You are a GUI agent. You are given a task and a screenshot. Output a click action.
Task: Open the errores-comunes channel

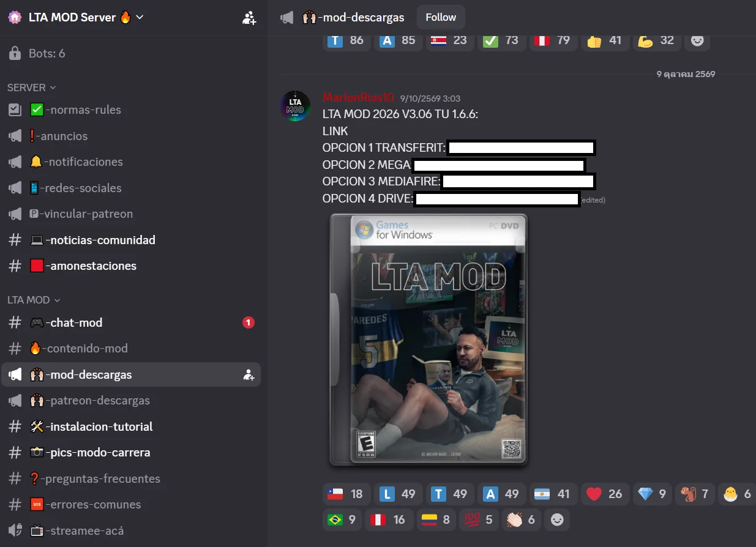[131, 504]
